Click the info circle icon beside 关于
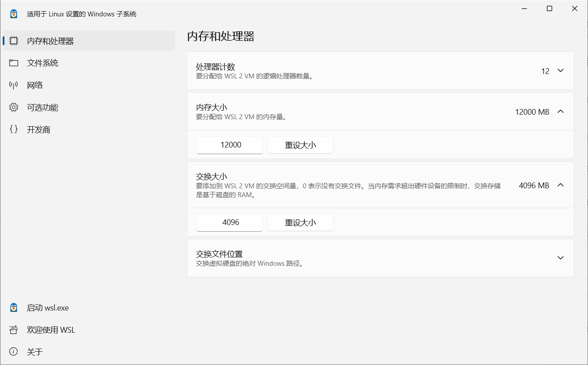The height and width of the screenshot is (365, 588). tap(14, 352)
